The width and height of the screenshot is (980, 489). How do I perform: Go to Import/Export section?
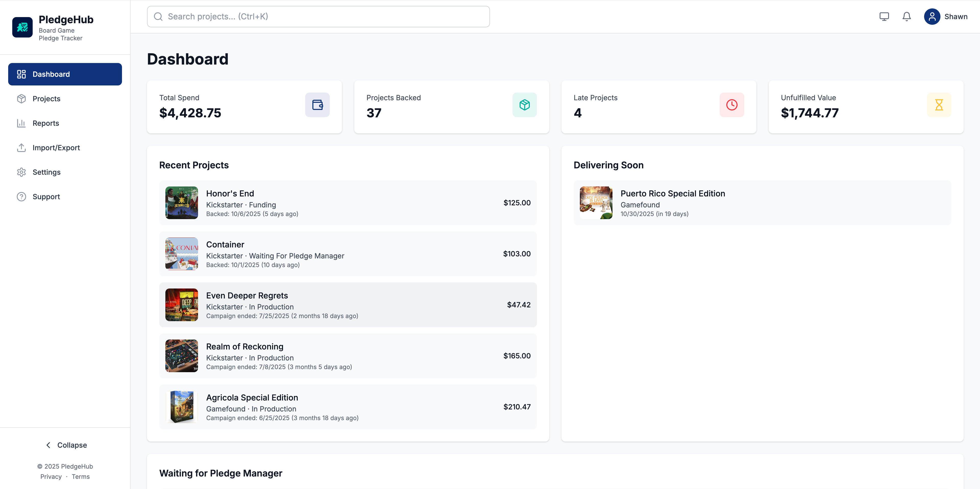point(56,147)
